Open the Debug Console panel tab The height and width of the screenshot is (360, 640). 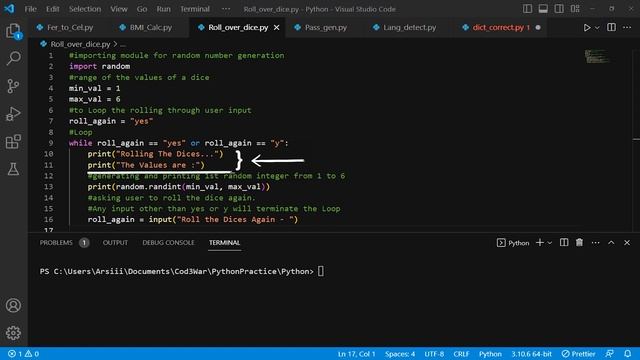click(168, 242)
